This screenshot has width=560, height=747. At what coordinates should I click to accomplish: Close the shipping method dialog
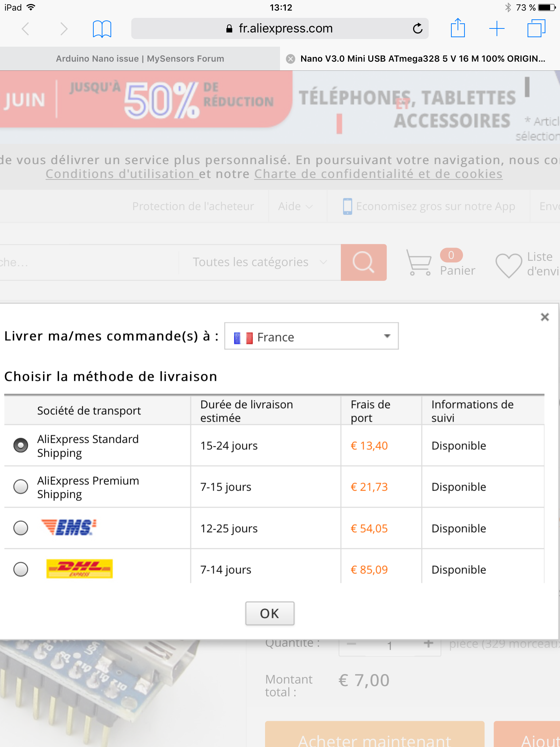pyautogui.click(x=545, y=317)
